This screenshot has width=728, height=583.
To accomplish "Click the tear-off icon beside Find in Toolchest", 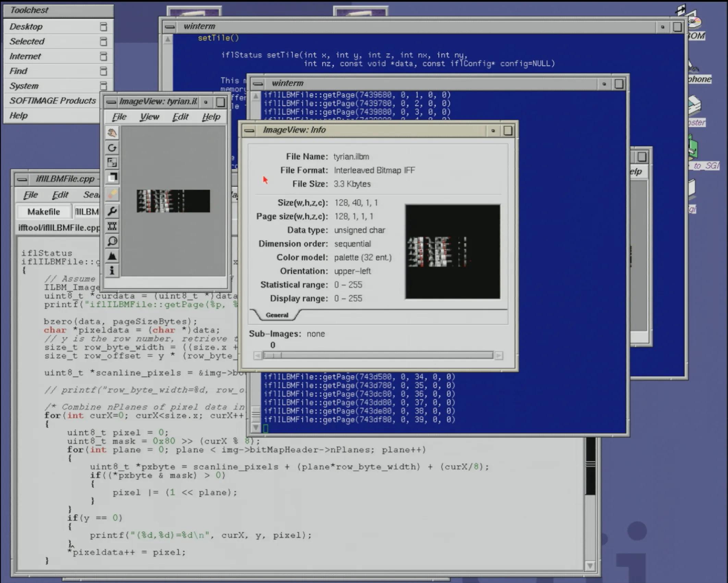I will [x=103, y=71].
